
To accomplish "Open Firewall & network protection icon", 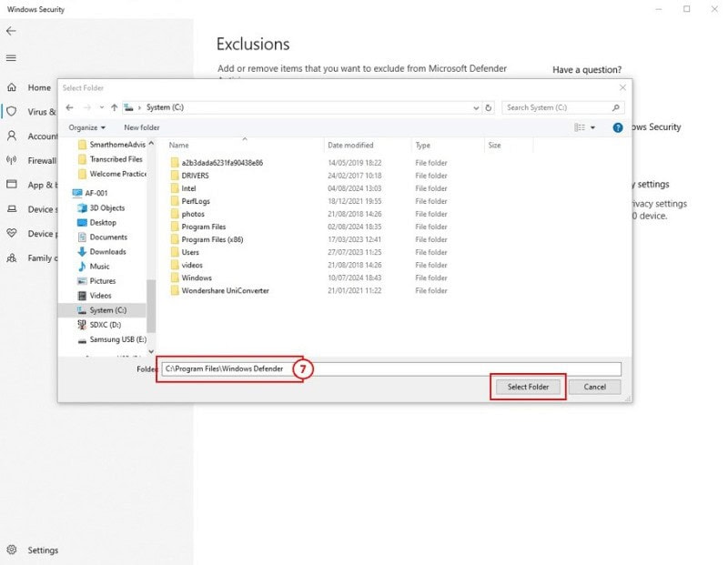I will [12, 160].
